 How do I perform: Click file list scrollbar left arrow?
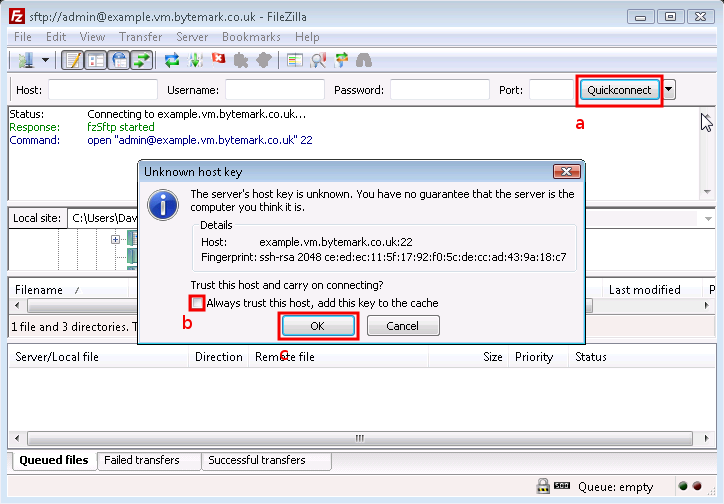coord(17,305)
